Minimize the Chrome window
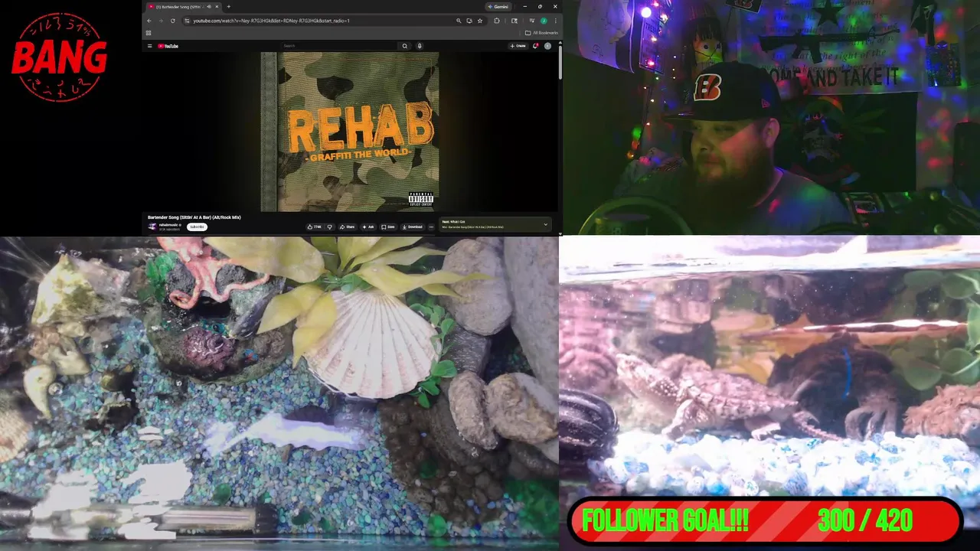This screenshot has width=980, height=551. point(525,6)
